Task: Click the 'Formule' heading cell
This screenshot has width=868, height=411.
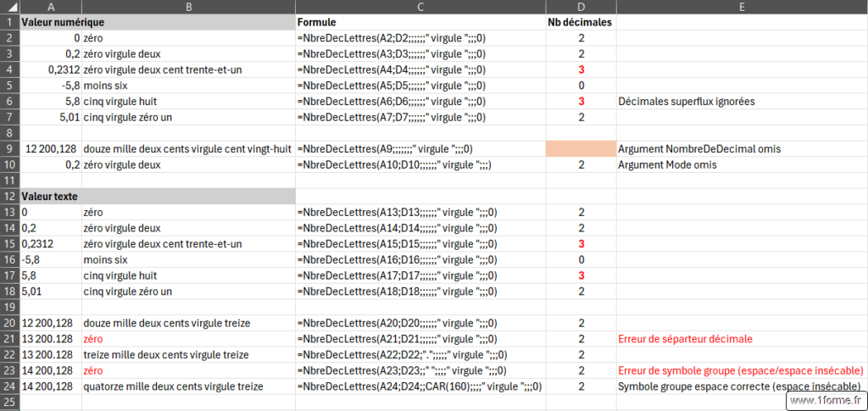Action: tap(420, 23)
